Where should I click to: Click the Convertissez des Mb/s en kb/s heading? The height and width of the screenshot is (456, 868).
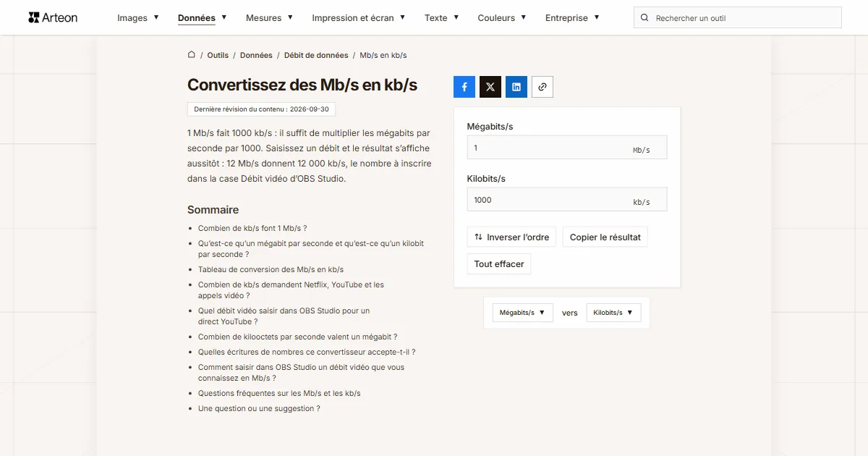(x=302, y=85)
